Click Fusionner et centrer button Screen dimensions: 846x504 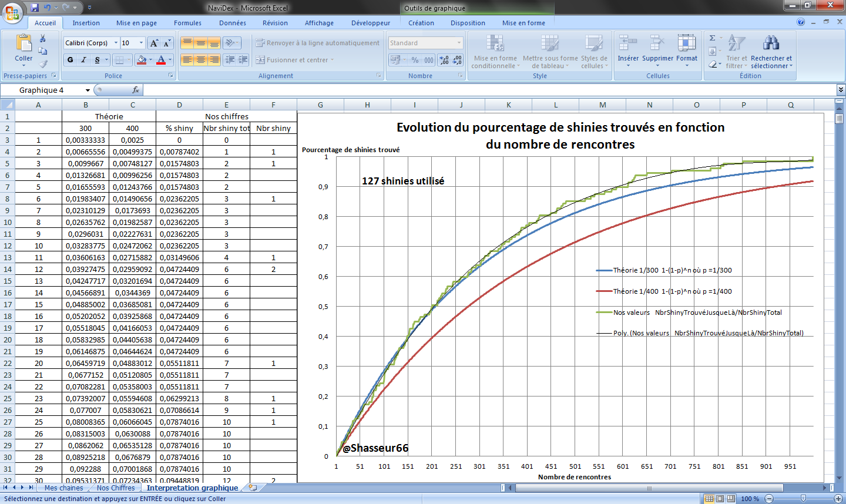point(294,60)
